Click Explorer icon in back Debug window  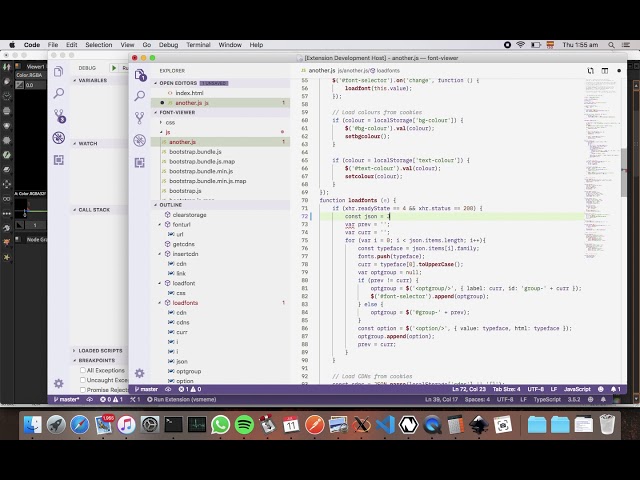(58, 72)
